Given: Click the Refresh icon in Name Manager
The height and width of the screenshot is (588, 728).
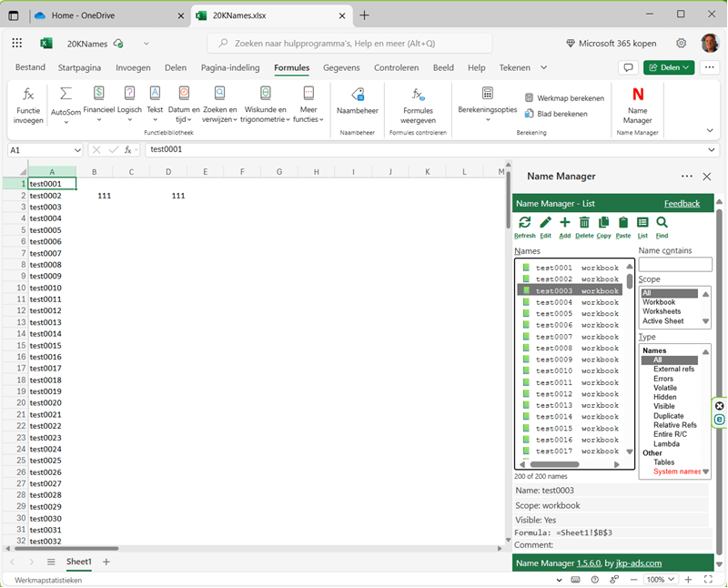Looking at the screenshot, I should point(525,221).
